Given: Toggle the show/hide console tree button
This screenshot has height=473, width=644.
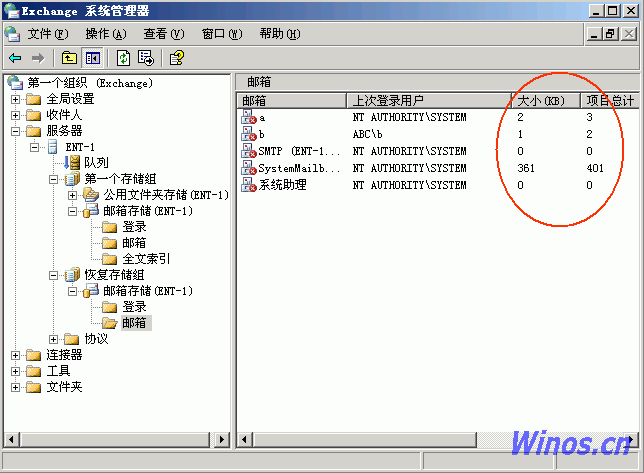Looking at the screenshot, I should pos(92,58).
